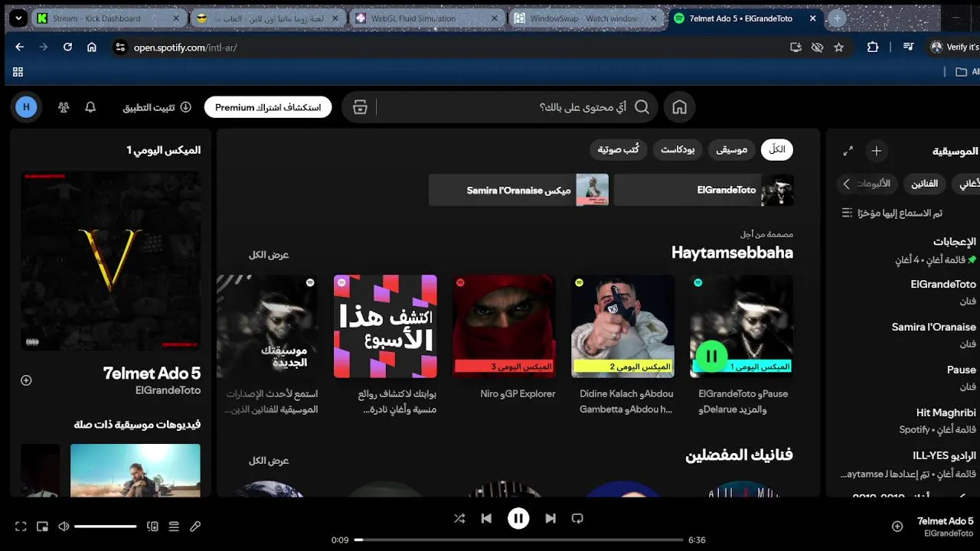Pause الميكس اليومي 1 via green button

711,356
